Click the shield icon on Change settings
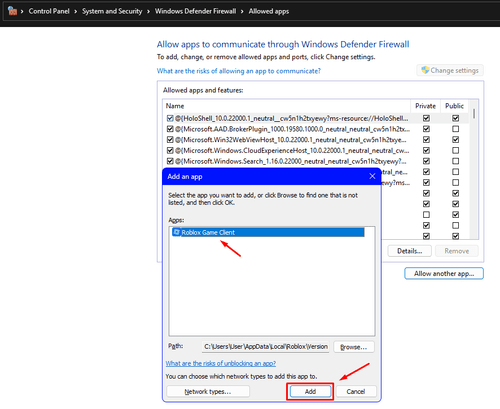 click(425, 70)
